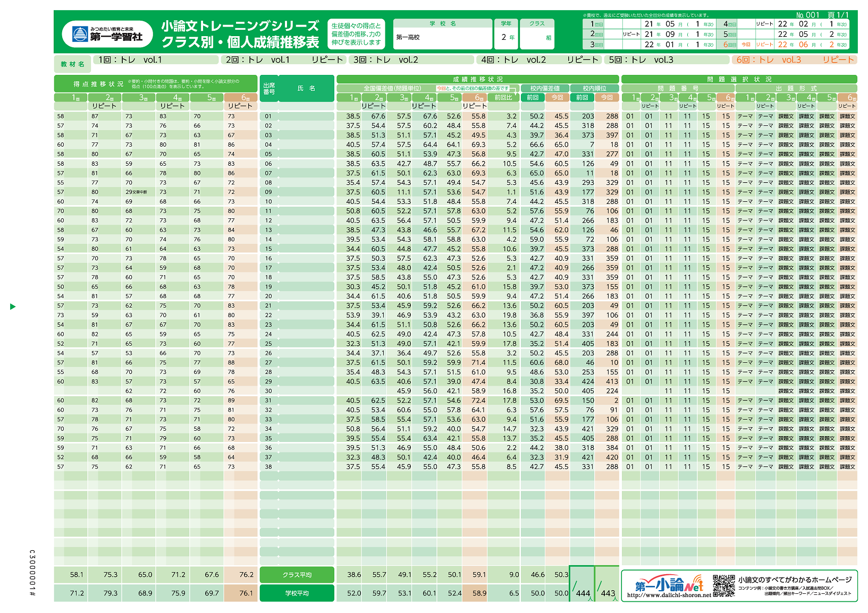Click the 今回 marker in the 6回目 date row

point(745,45)
